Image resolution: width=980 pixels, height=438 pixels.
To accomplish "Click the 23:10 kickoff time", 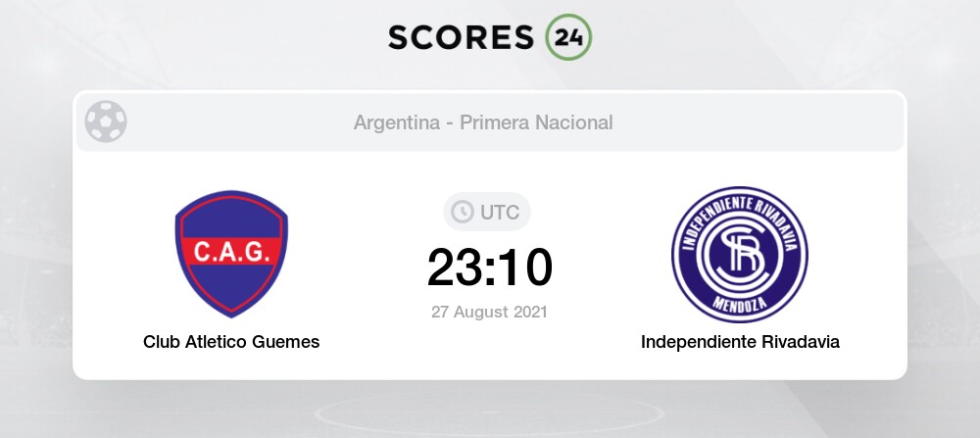I will [x=490, y=268].
